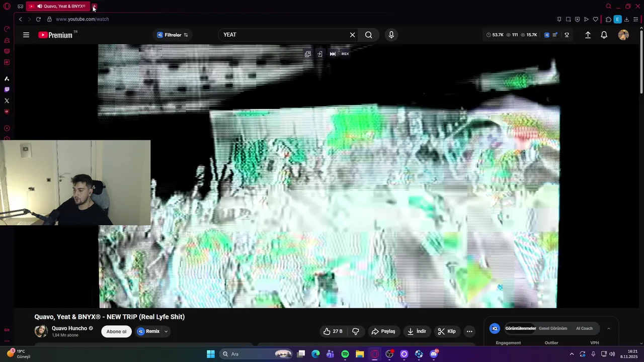The image size is (644, 362).
Task: Click the webcam overlay thumbnail
Action: pos(75,183)
